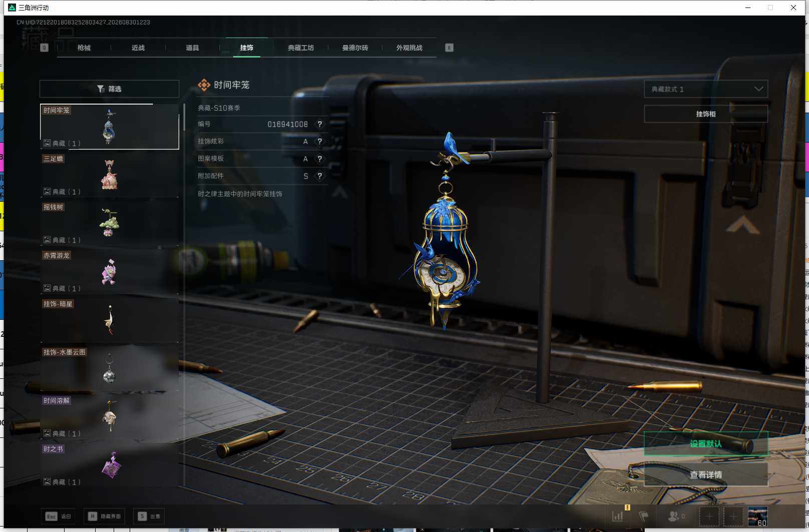Click the 典藏 image icon on 三足蟾 item
Viewport: 809px width, 532px height.
click(x=47, y=192)
